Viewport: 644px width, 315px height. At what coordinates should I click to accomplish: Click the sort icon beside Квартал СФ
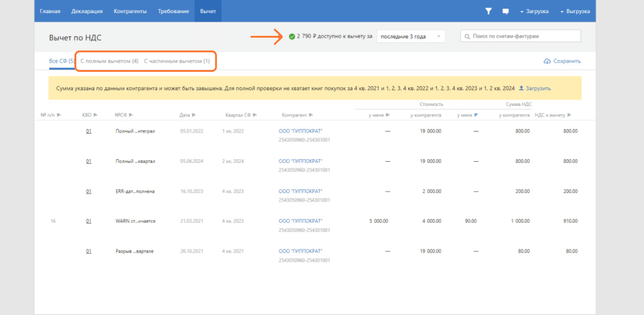click(255, 115)
